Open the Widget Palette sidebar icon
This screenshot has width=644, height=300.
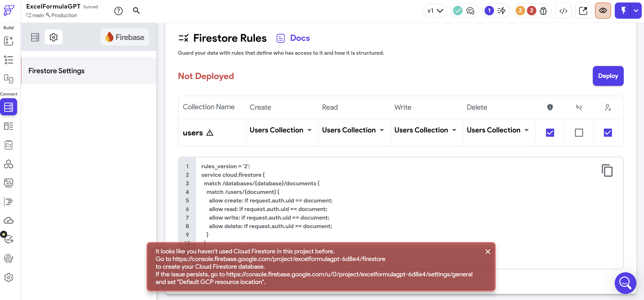(x=9, y=41)
